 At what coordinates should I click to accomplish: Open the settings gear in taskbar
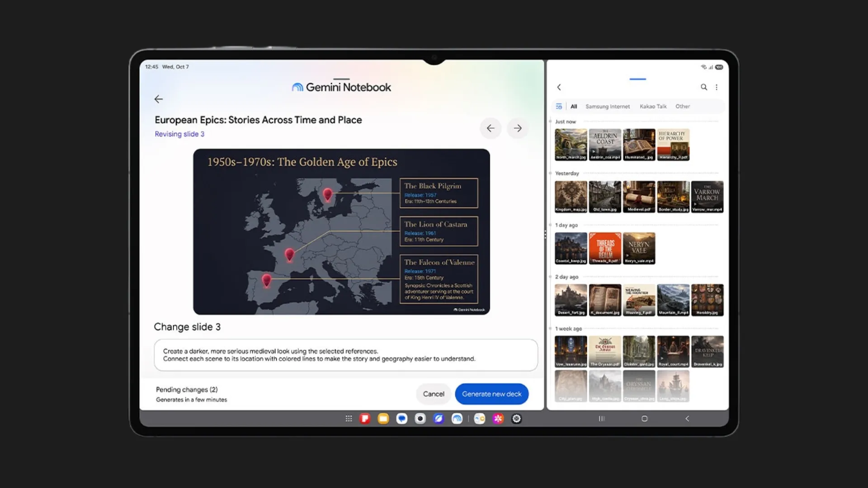516,419
